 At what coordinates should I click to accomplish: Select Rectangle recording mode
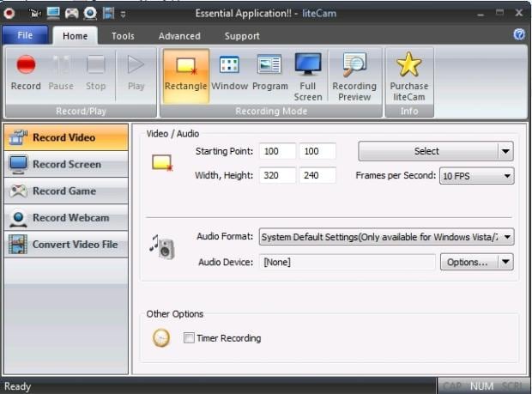tap(185, 76)
